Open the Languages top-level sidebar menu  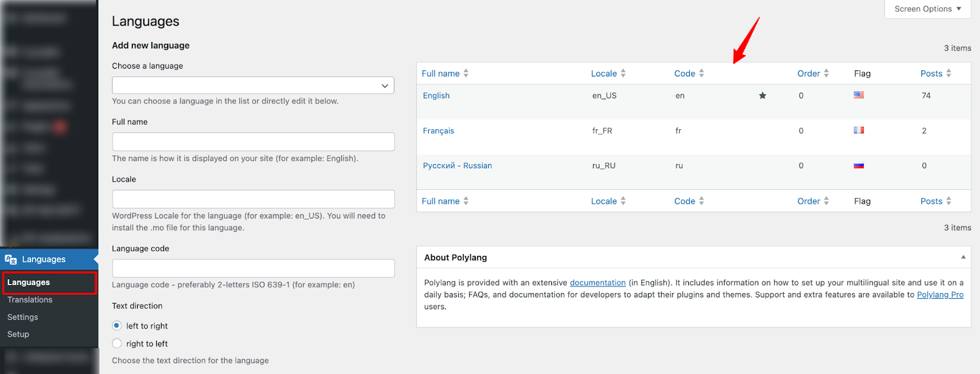coord(49,260)
